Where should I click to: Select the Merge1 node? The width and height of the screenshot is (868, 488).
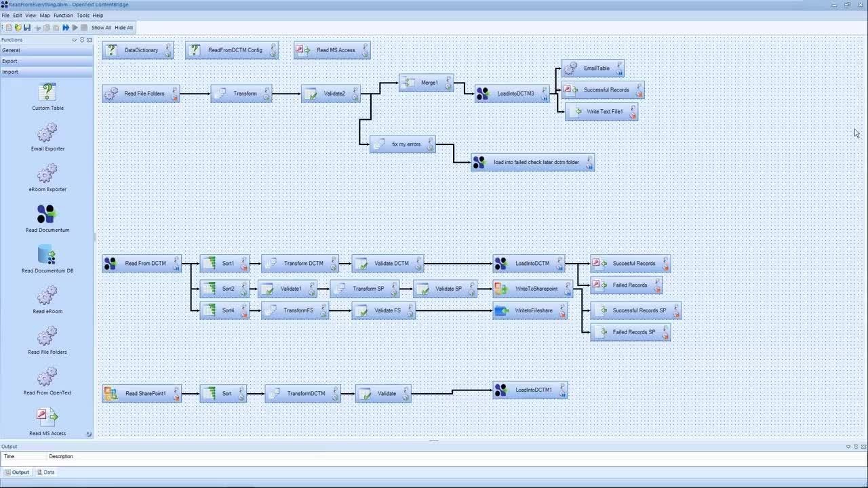click(x=427, y=83)
